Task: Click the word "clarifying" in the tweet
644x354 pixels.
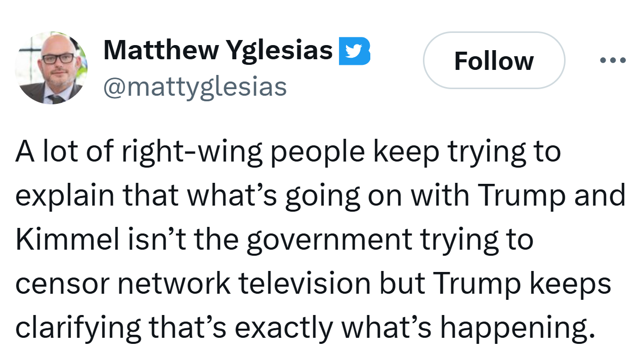Action: pyautogui.click(x=77, y=328)
